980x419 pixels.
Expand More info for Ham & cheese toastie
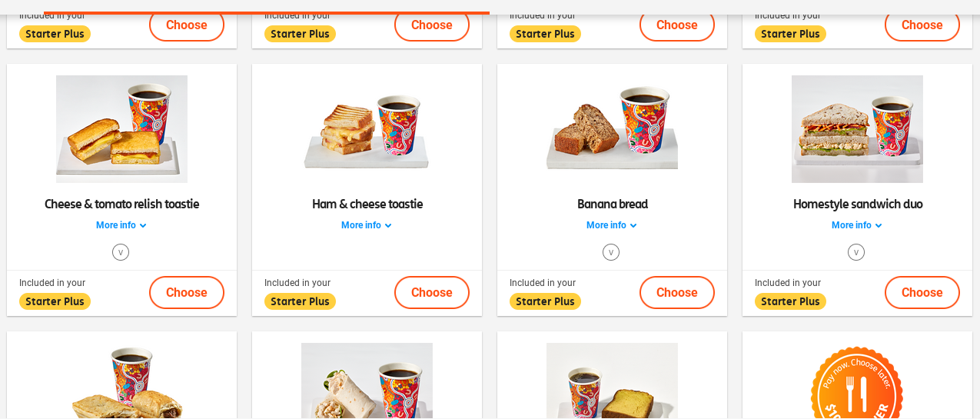point(367,225)
